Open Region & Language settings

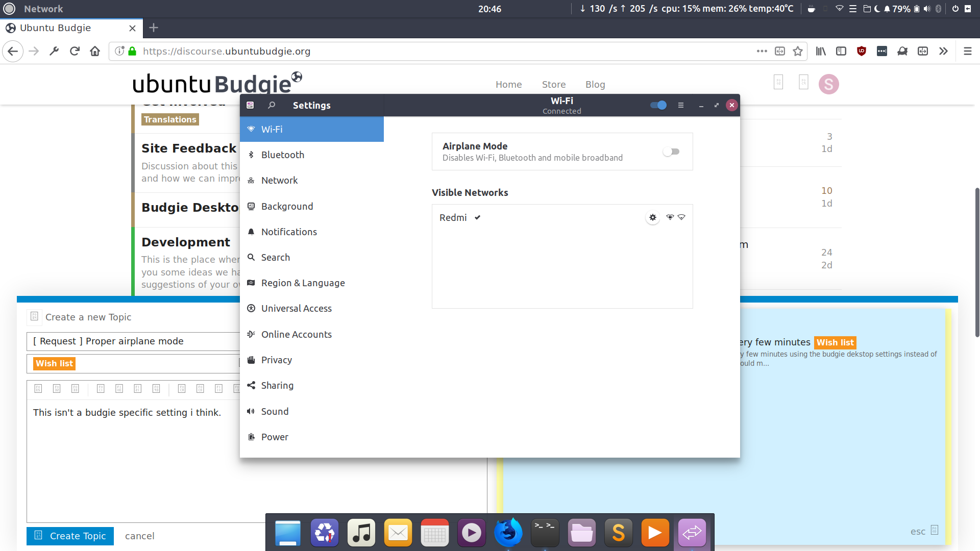tap(312, 283)
